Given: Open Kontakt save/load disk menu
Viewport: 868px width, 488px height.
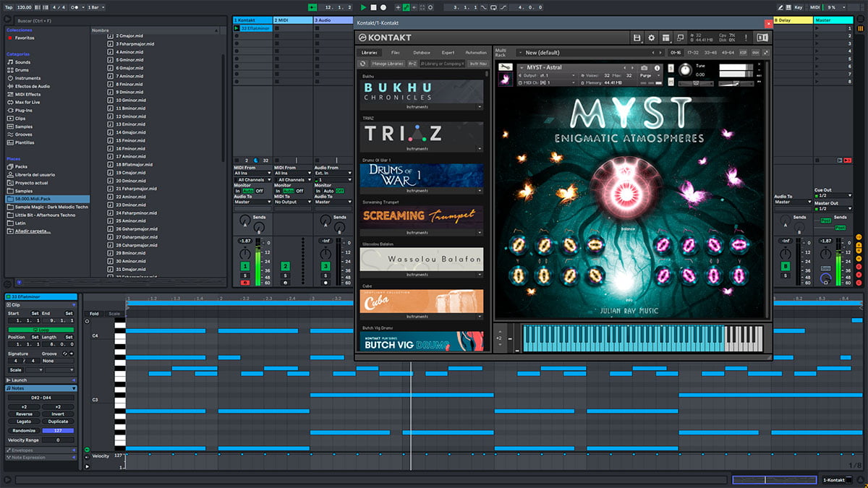Looking at the screenshot, I should [637, 38].
